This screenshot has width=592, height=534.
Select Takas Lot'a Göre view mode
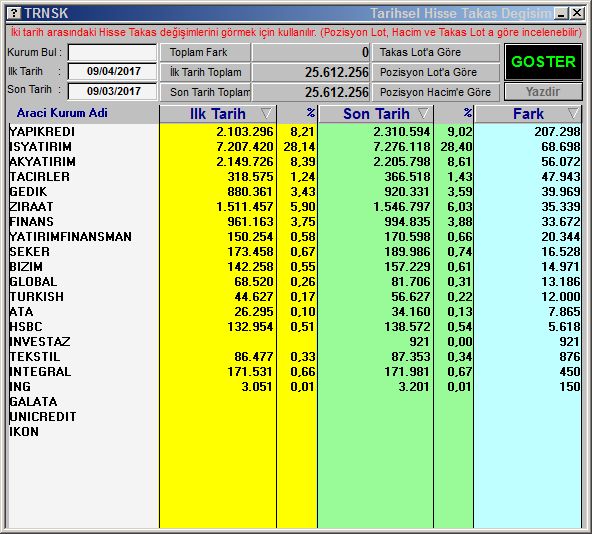436,52
